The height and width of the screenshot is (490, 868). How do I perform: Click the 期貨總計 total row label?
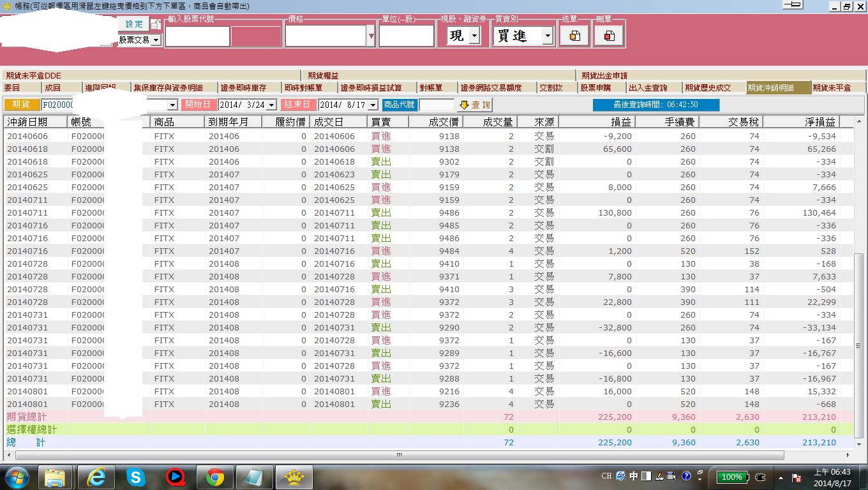click(x=27, y=417)
